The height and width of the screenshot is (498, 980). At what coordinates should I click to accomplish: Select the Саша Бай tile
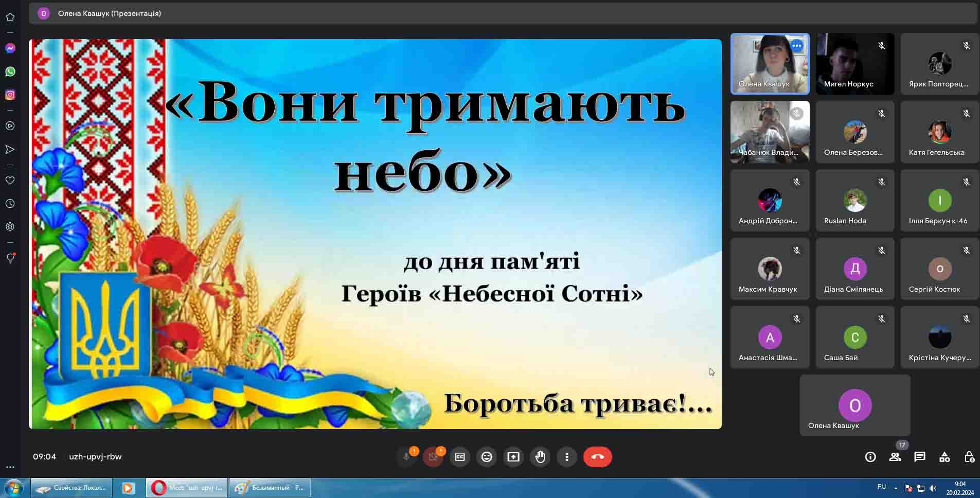click(x=855, y=337)
